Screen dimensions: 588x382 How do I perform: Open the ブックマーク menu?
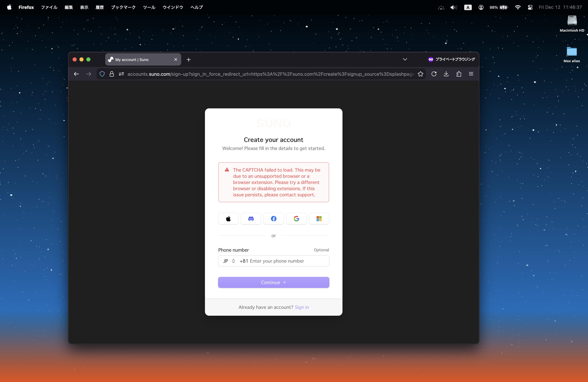123,7
